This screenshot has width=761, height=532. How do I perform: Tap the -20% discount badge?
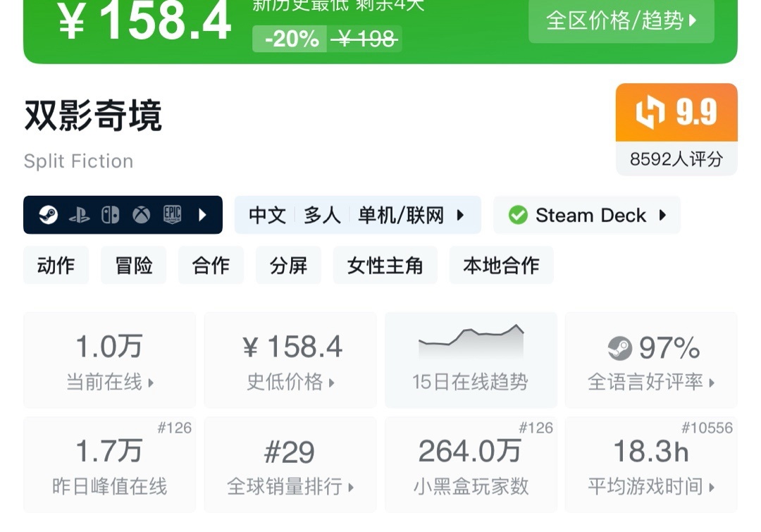tap(291, 38)
